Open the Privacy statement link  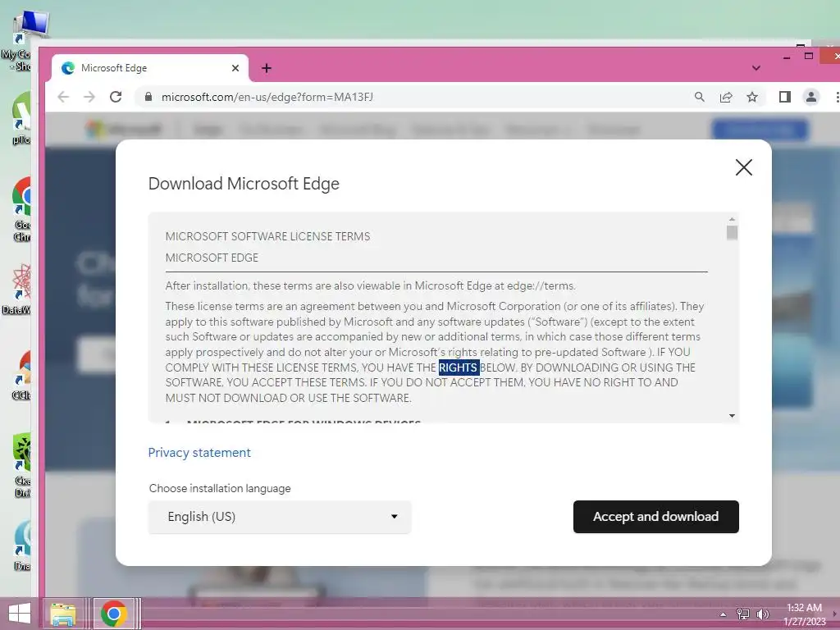199,453
